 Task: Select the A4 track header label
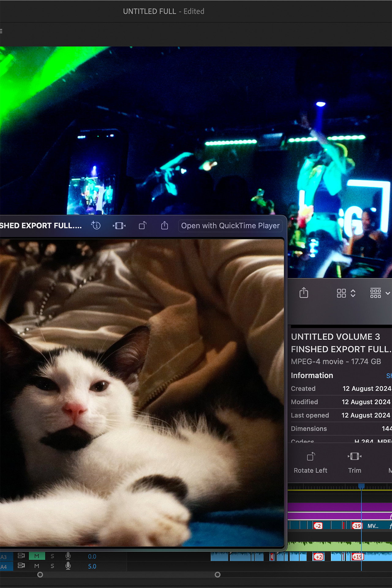tap(4, 567)
